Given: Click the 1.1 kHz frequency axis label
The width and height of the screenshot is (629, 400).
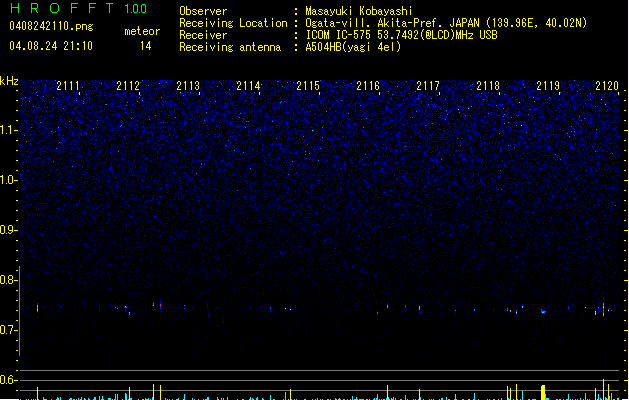Looking at the screenshot, I should pyautogui.click(x=9, y=130).
